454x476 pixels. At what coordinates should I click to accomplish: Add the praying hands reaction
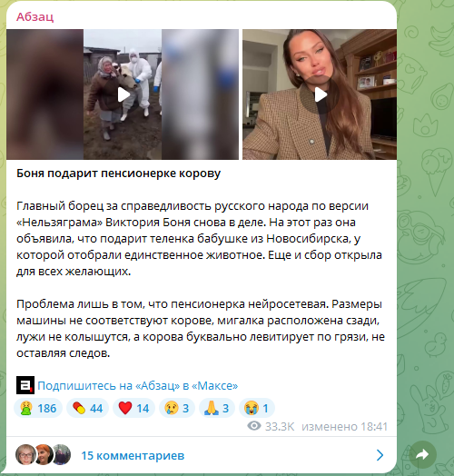click(x=217, y=408)
